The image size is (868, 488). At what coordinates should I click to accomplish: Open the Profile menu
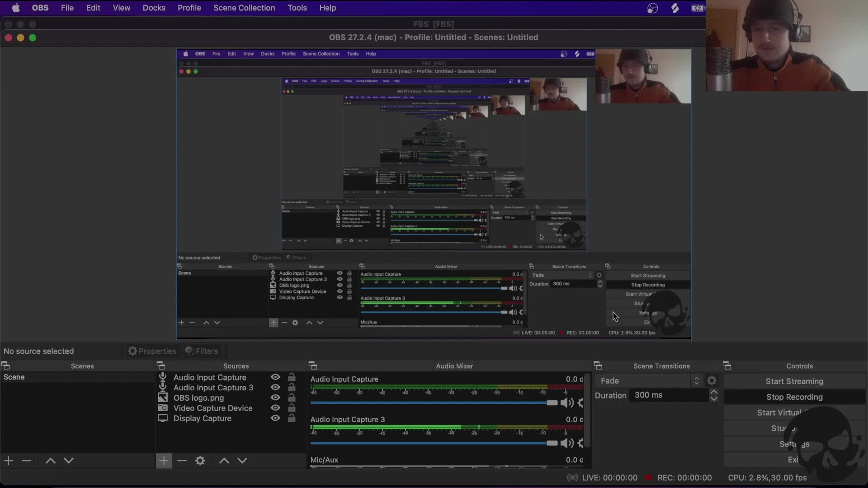pos(189,8)
